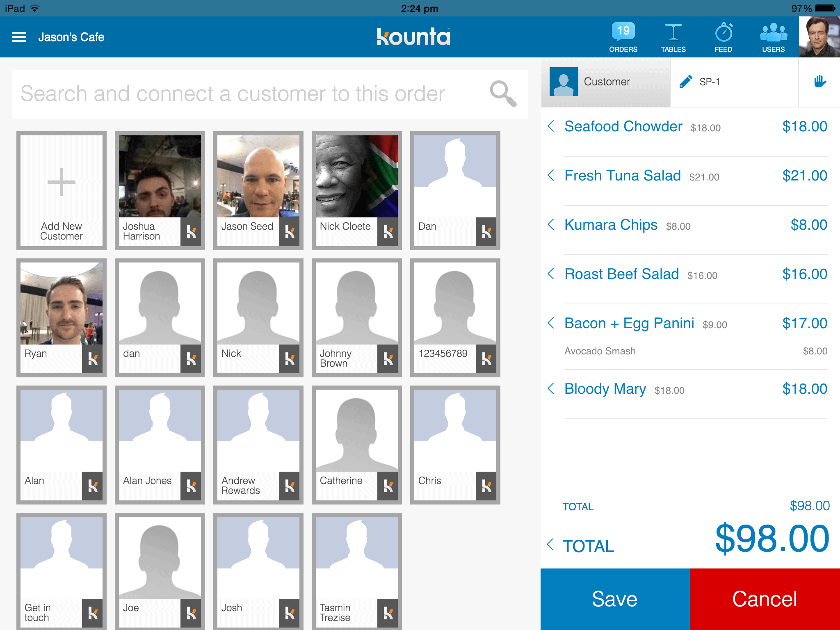Viewport: 840px width, 630px height.
Task: Choose Catherine's avatar
Action: (357, 431)
